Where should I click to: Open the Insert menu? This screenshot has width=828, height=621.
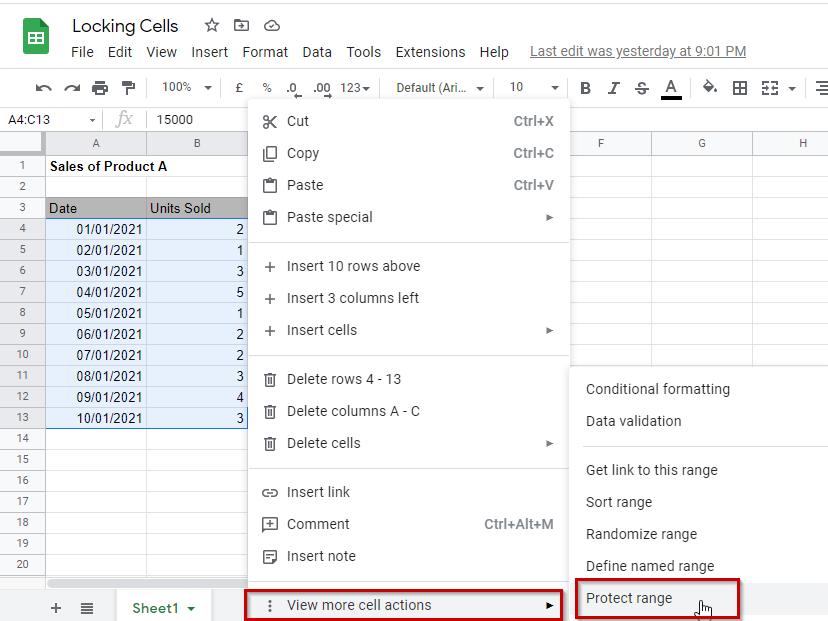[210, 52]
